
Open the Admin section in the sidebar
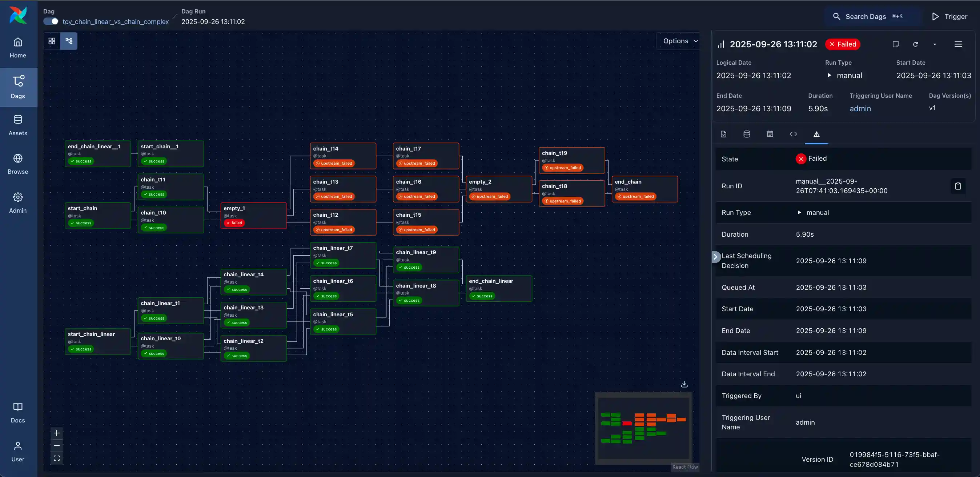[x=18, y=203]
